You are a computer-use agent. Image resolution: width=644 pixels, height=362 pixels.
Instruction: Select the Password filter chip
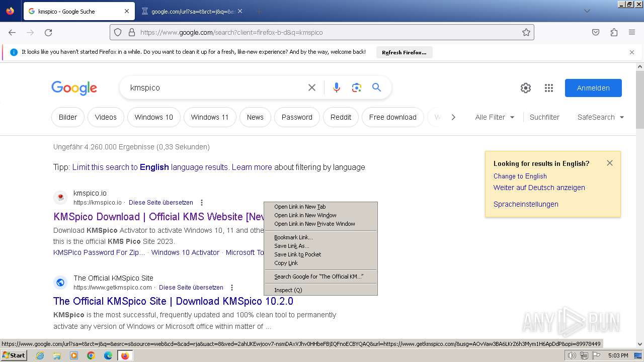pos(297,117)
